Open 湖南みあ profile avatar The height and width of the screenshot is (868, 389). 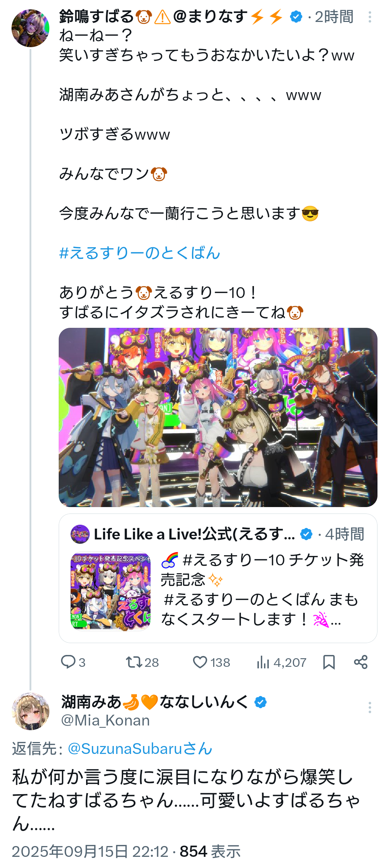[30, 711]
